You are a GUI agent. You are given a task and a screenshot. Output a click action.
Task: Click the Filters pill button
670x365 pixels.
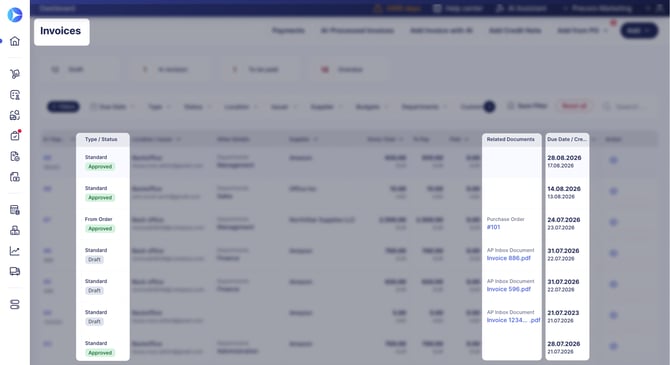63,106
